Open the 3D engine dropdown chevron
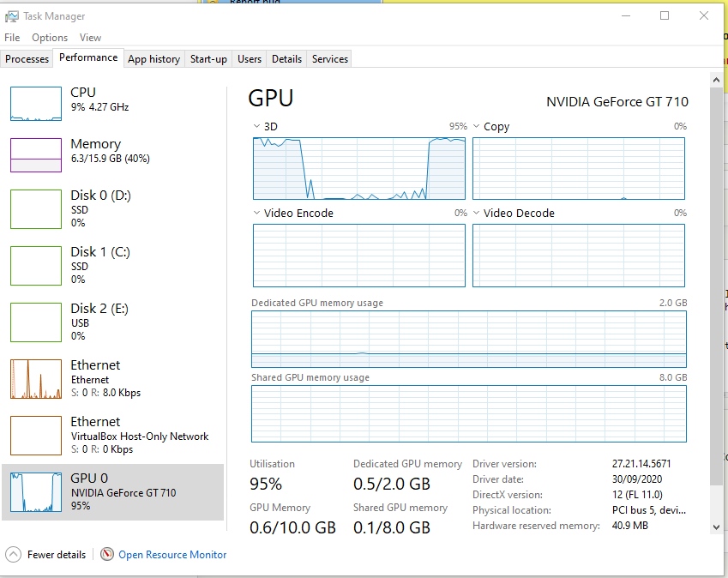This screenshot has width=728, height=578. tap(256, 126)
